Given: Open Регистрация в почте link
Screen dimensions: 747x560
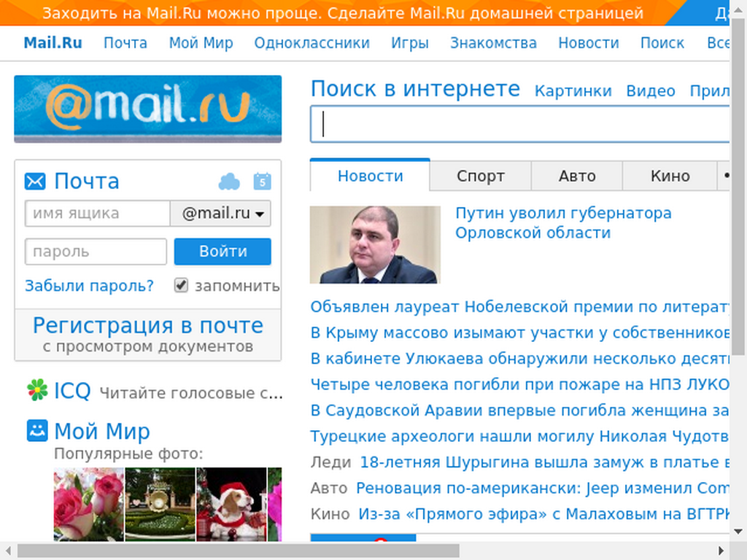Looking at the screenshot, I should (x=147, y=326).
